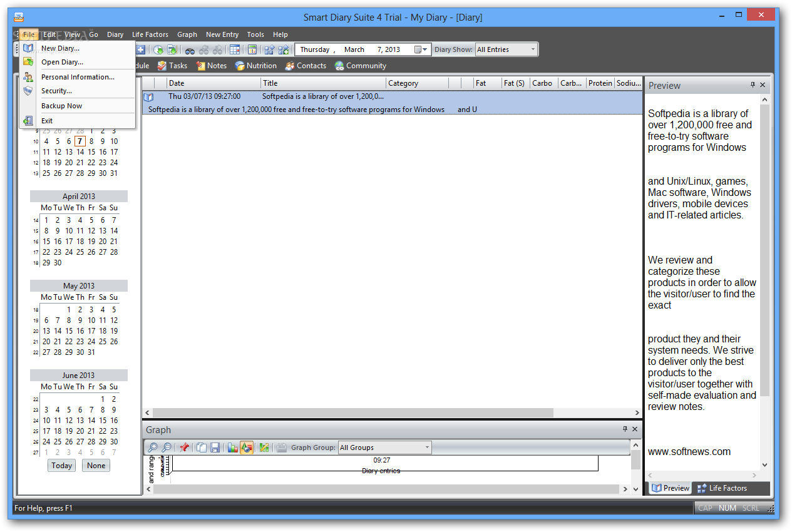
Task: Open the Help menu
Action: pyautogui.click(x=280, y=34)
